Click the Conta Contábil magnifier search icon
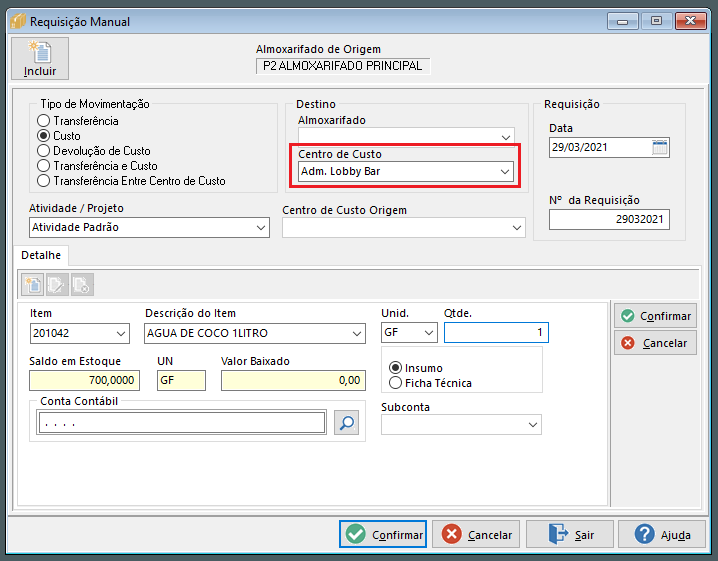The height and width of the screenshot is (561, 718). tap(346, 423)
